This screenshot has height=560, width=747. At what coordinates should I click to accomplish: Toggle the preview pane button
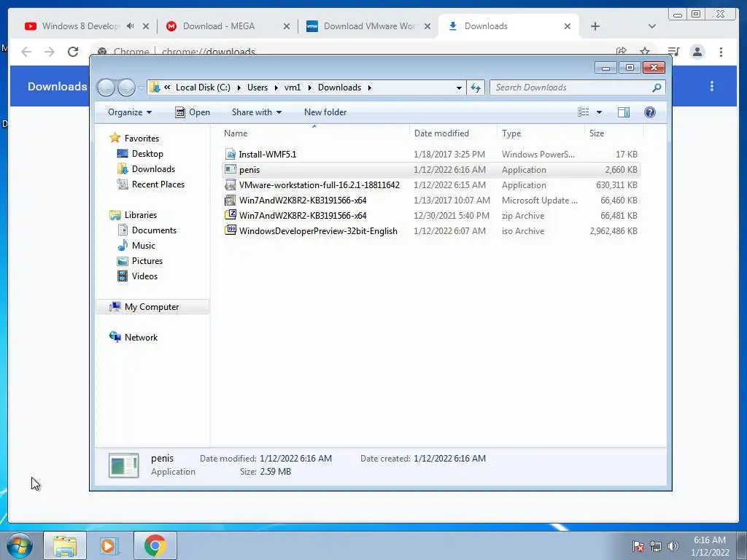pos(623,112)
